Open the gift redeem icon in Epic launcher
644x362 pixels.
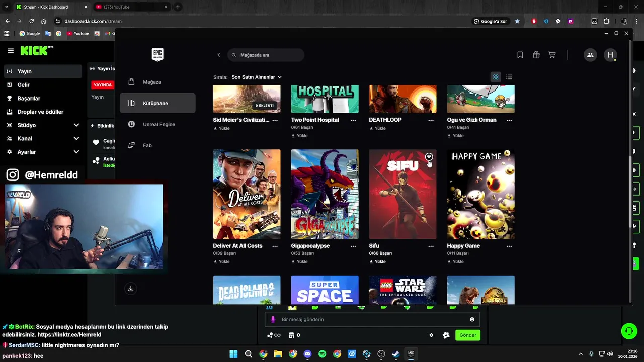536,55
